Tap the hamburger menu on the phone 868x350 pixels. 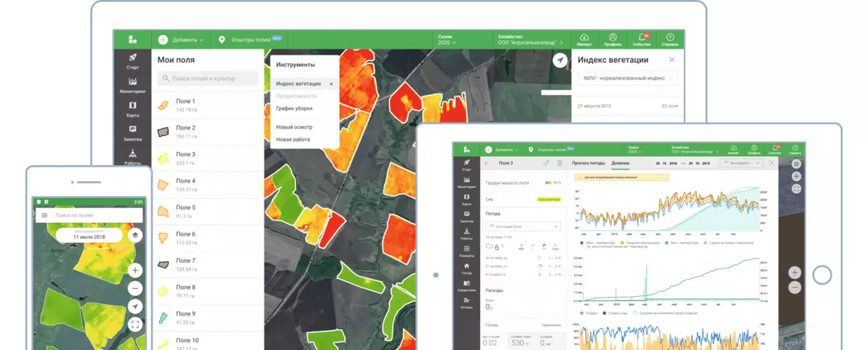[x=44, y=215]
